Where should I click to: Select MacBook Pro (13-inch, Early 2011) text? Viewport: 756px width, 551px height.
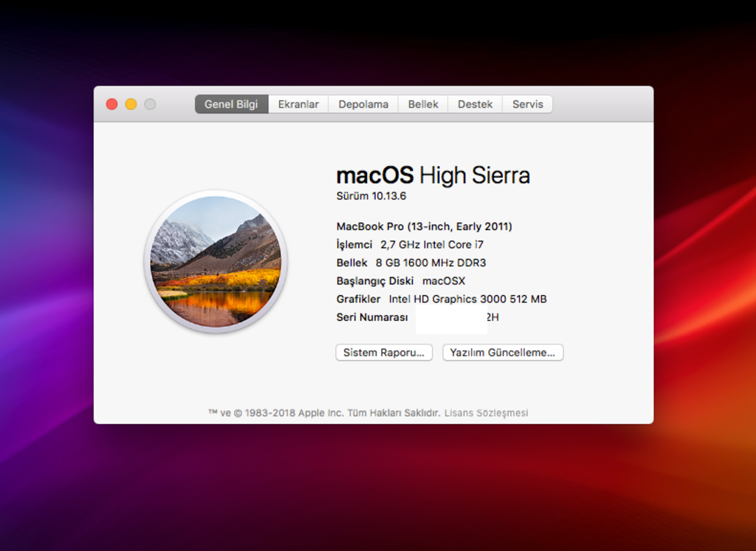point(425,226)
